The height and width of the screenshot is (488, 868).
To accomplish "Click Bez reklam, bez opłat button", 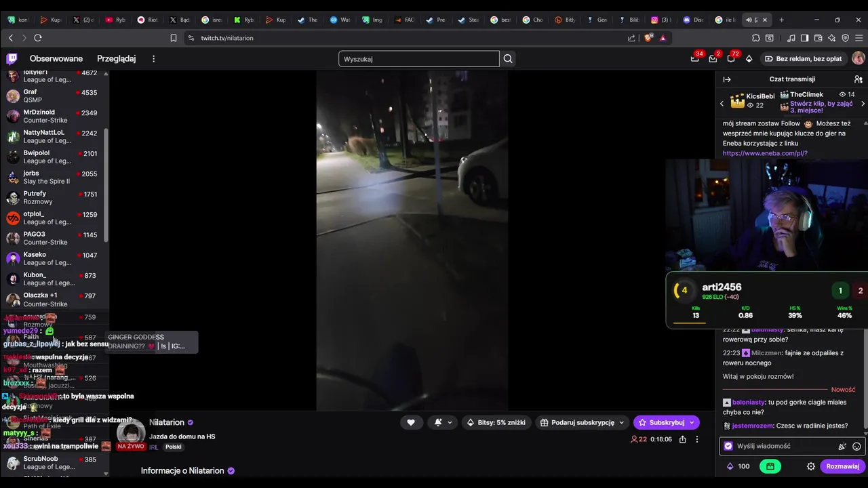I will 803,59.
